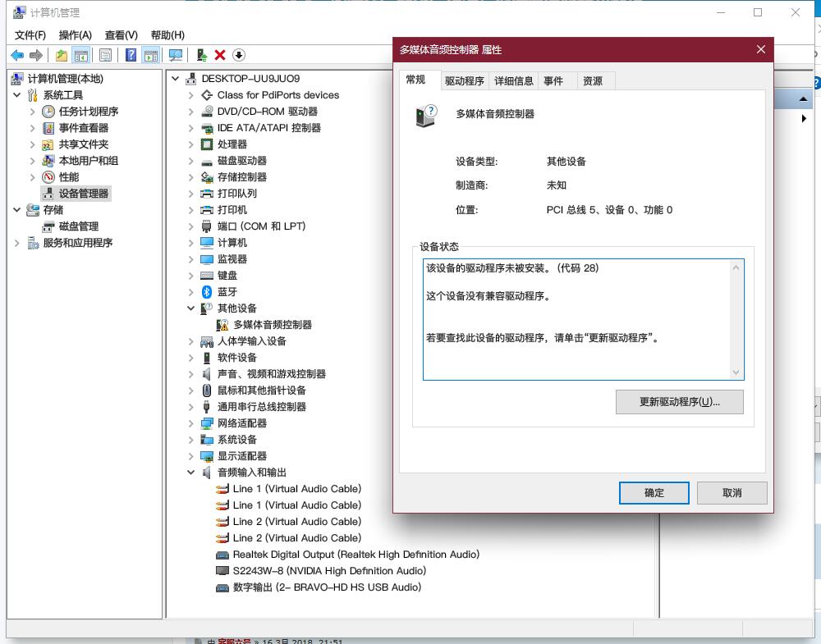Click the device status scrollbar down arrow
The width and height of the screenshot is (821, 644).
(736, 372)
